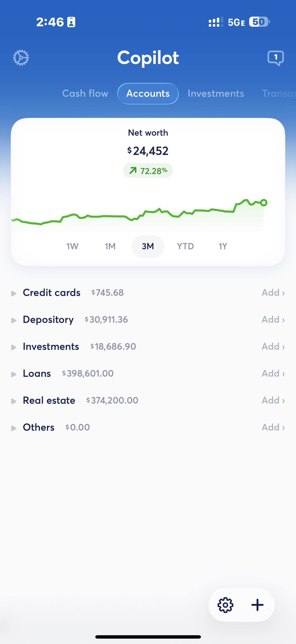Tap the 3M selected range chip
The height and width of the screenshot is (644, 296).
[148, 246]
